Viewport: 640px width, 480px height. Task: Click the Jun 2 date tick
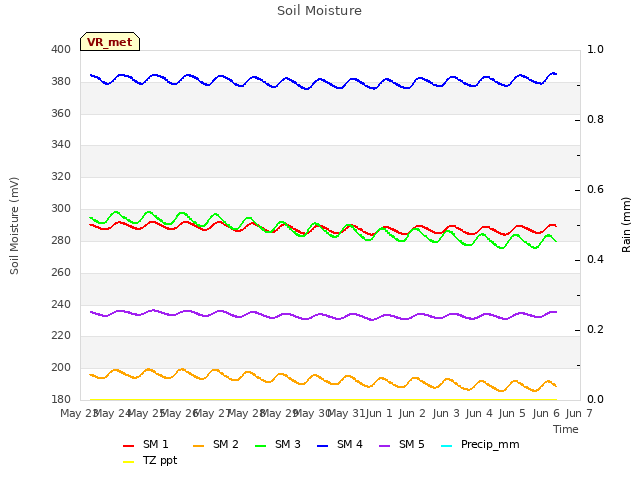coord(412,413)
